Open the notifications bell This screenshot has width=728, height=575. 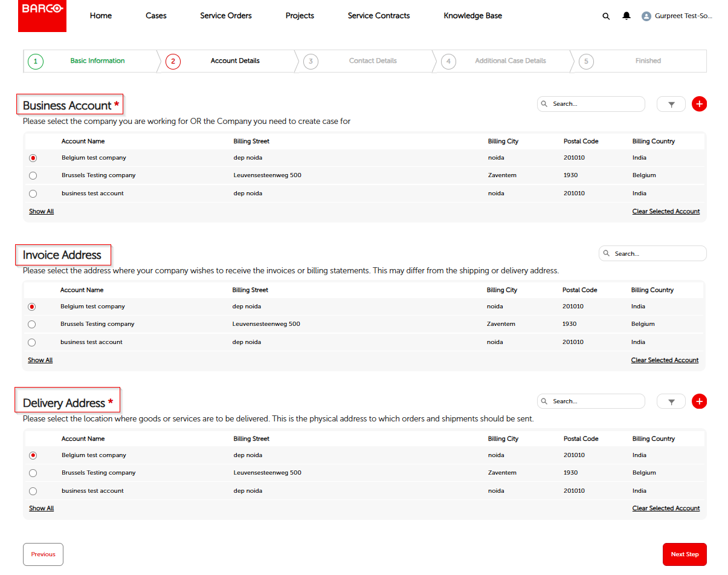[x=627, y=16]
